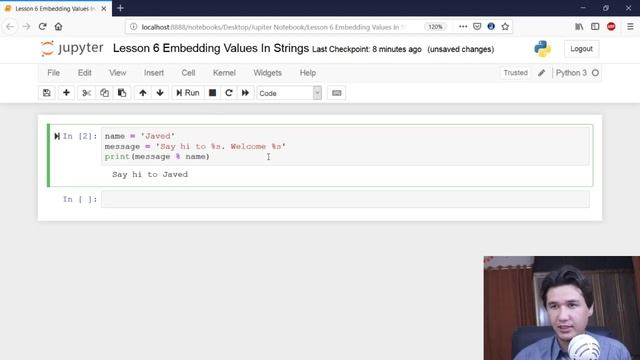640x360 pixels.
Task: Interrupt the kernel with the stop icon
Action: 212,93
